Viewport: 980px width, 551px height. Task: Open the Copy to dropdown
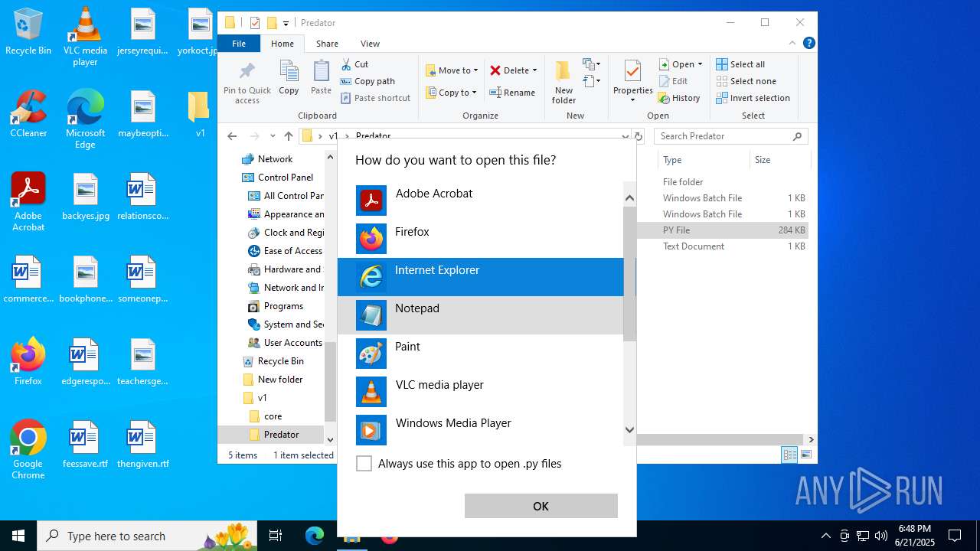451,93
